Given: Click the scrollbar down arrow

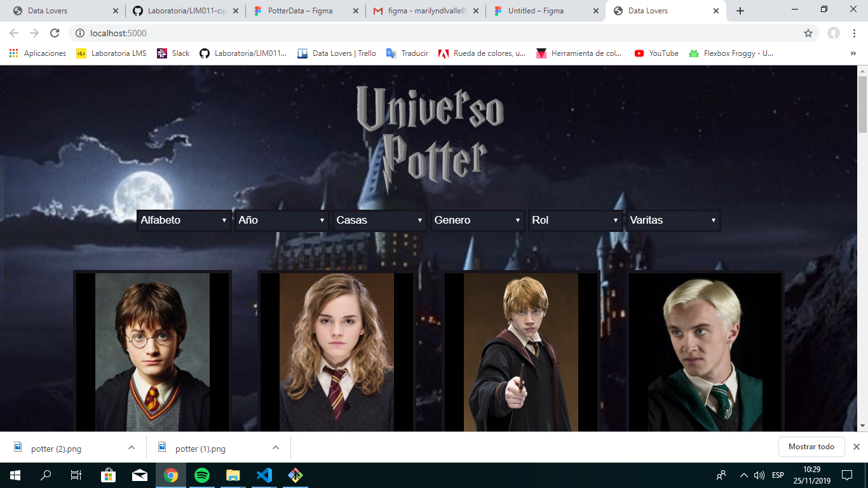Looking at the screenshot, I should (862, 426).
